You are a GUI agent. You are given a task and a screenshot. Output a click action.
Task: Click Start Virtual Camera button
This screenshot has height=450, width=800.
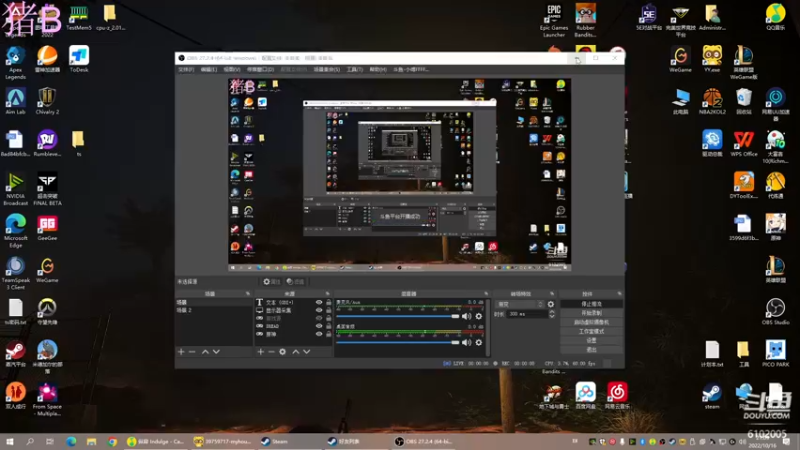591,322
